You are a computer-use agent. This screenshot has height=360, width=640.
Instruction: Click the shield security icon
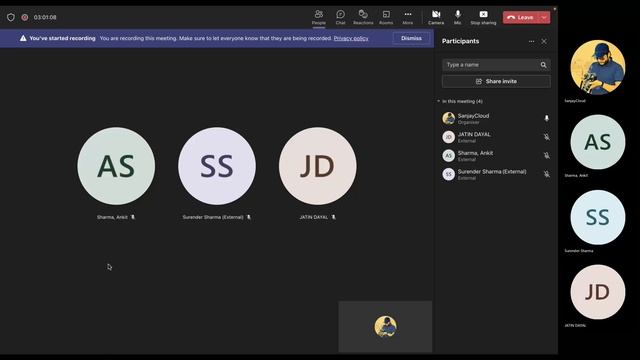[x=11, y=17]
